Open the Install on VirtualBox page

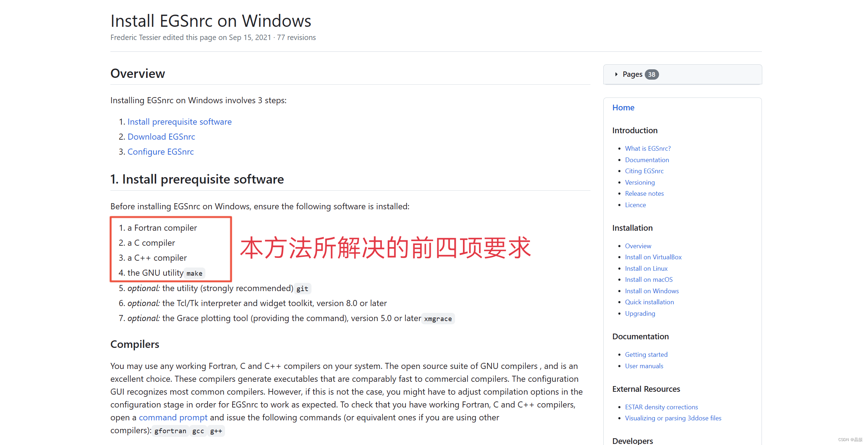[x=653, y=257]
